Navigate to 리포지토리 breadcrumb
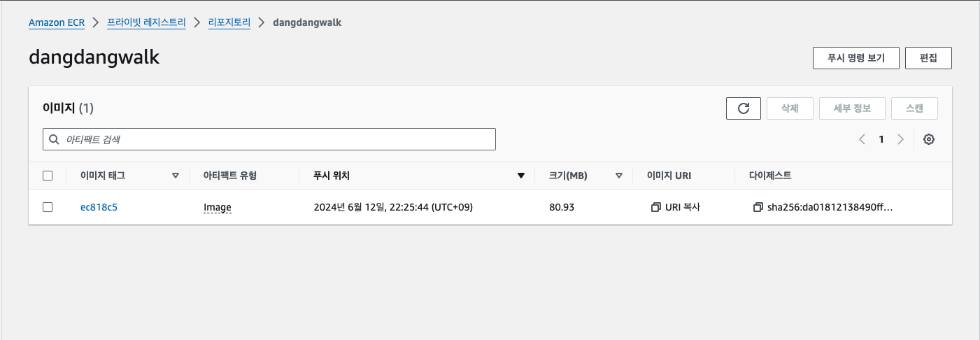The height and width of the screenshot is (340, 980). [x=229, y=22]
